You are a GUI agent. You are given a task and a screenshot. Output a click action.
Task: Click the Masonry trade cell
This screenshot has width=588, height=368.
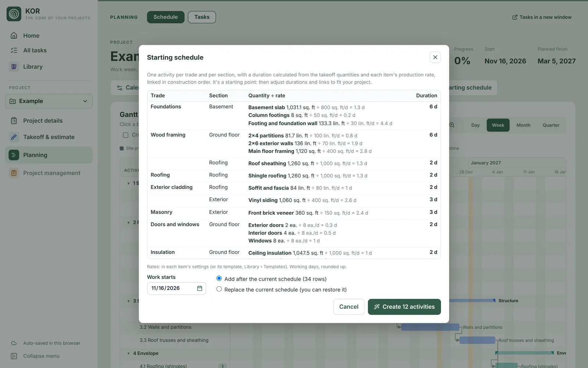click(x=161, y=212)
